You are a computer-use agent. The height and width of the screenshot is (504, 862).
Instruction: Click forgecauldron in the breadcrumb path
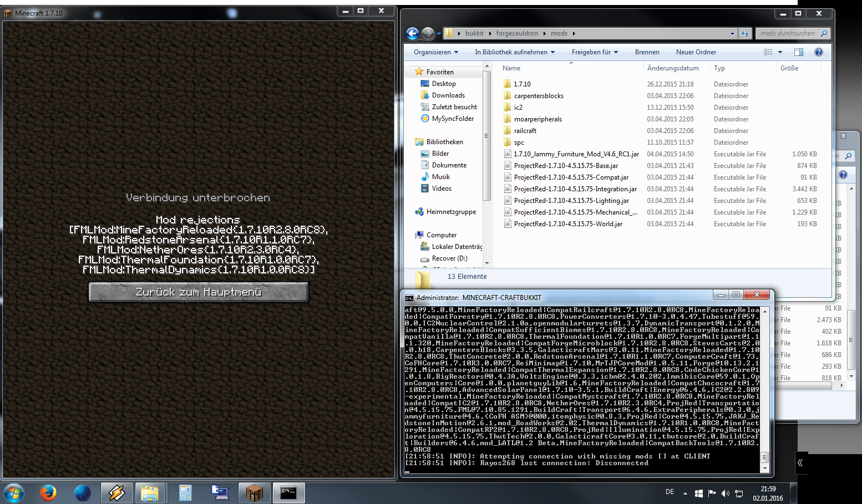(x=517, y=33)
